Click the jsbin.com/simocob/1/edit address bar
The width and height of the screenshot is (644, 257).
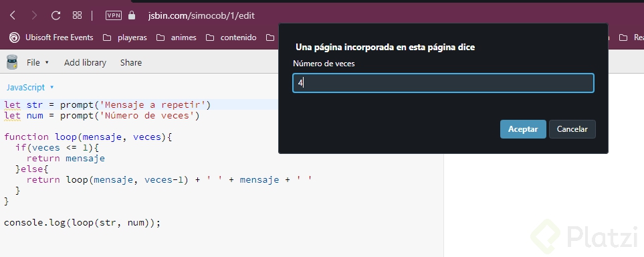tap(201, 15)
